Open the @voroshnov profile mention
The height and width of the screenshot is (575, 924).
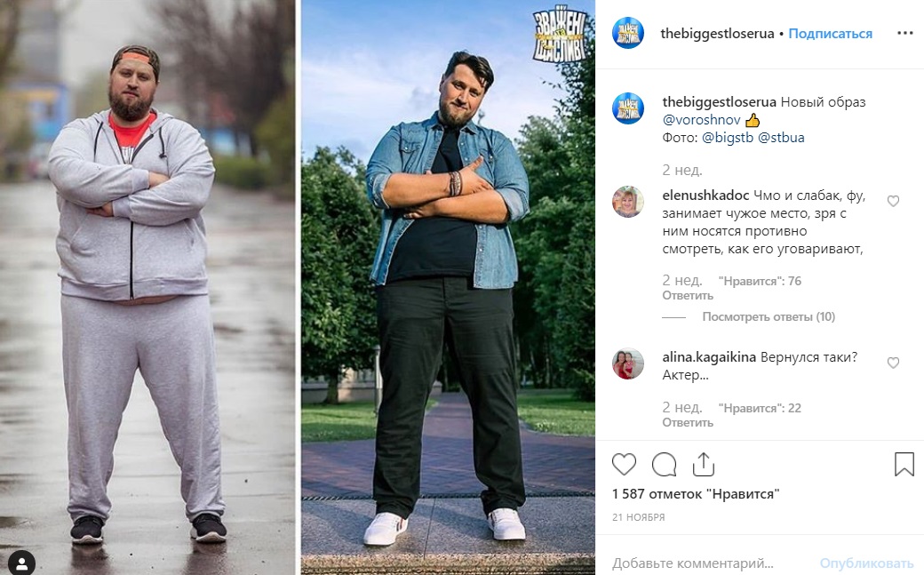(x=701, y=120)
